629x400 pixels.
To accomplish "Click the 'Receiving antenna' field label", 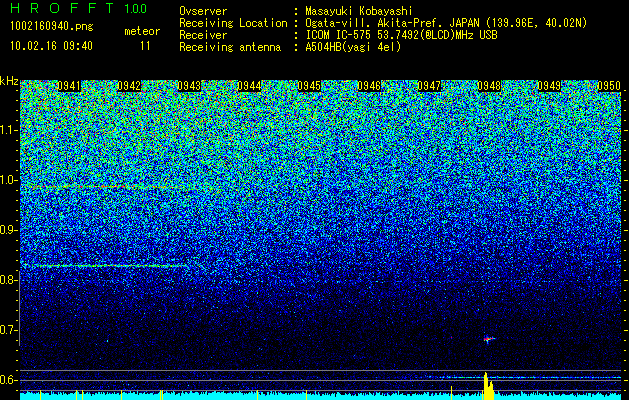I will tap(230, 47).
